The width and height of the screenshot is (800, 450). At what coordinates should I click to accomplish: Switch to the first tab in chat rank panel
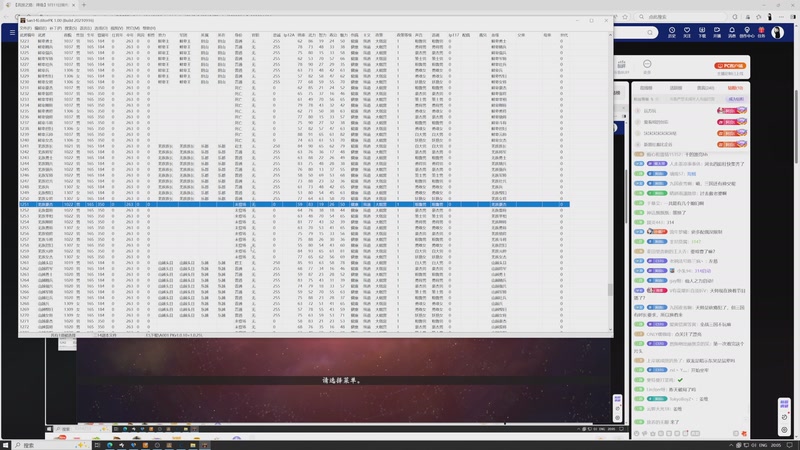tap(646, 88)
